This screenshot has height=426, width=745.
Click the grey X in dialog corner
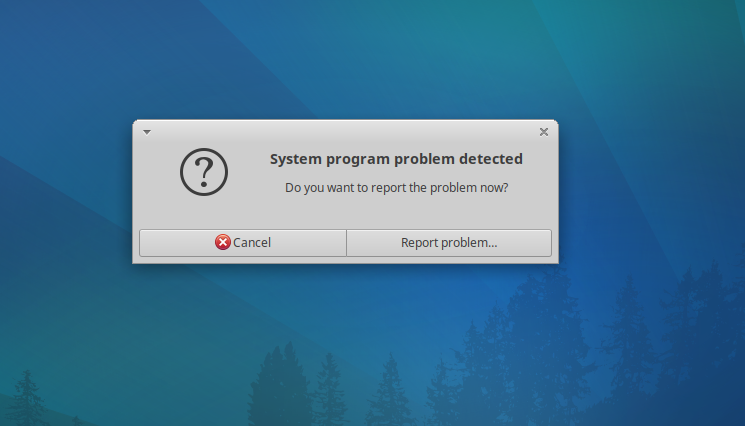544,132
